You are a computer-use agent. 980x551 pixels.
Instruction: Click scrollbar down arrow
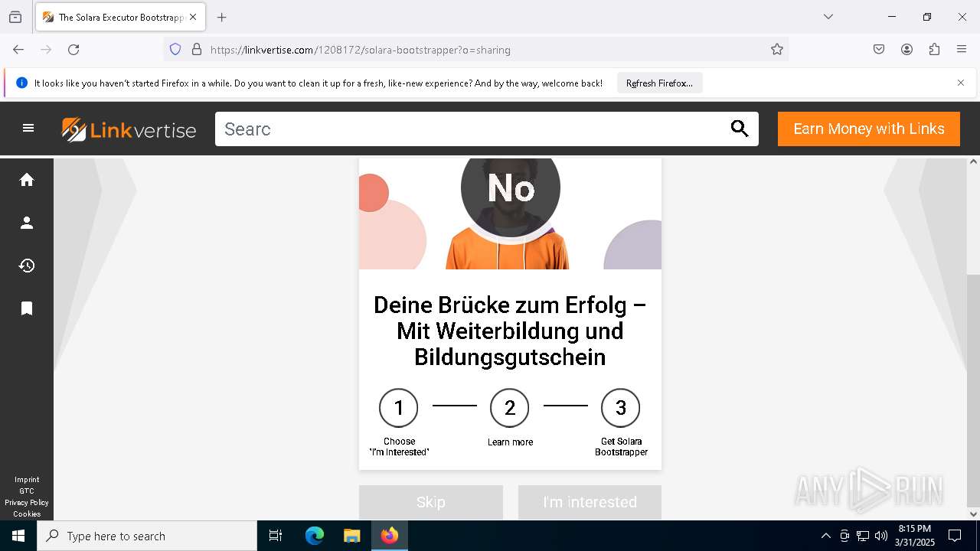pyautogui.click(x=973, y=514)
